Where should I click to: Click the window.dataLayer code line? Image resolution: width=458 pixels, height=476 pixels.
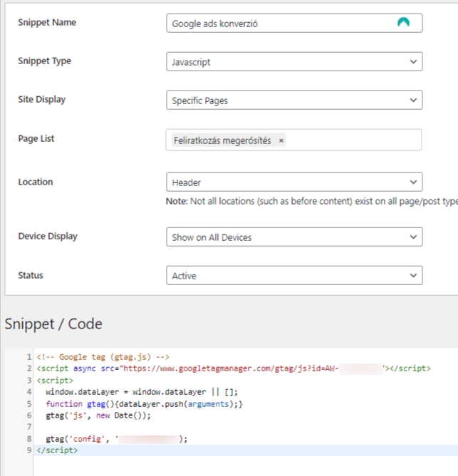(142, 392)
